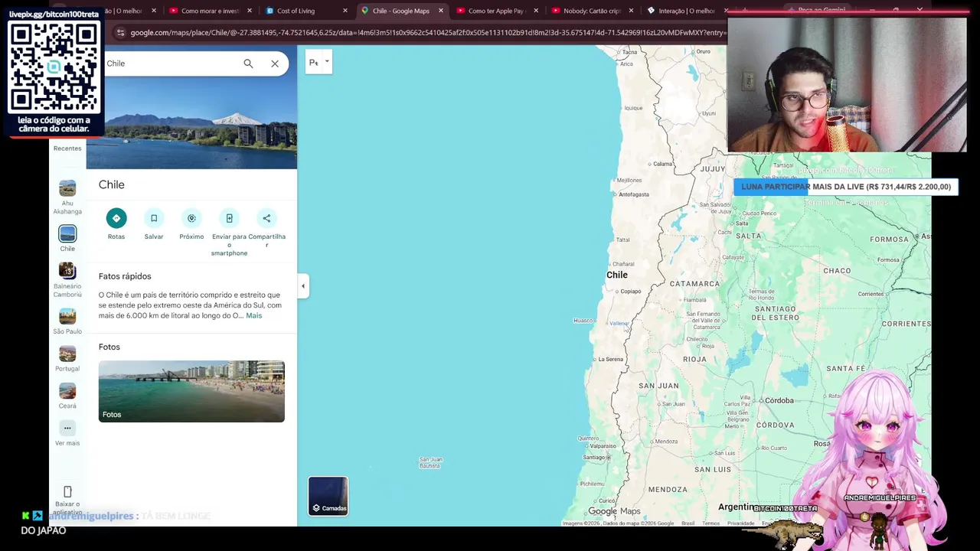Viewport: 980px width, 551px height.
Task: Click the Arica city label
Action: [626, 64]
